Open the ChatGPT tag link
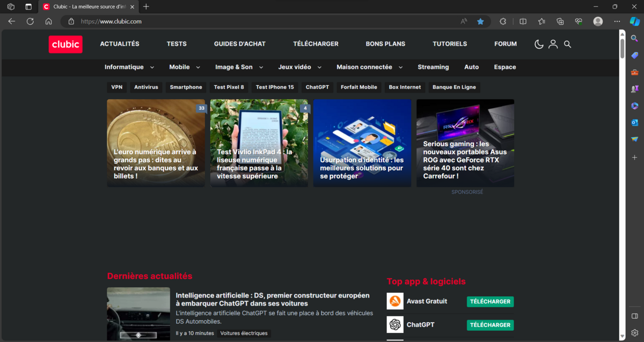 317,87
